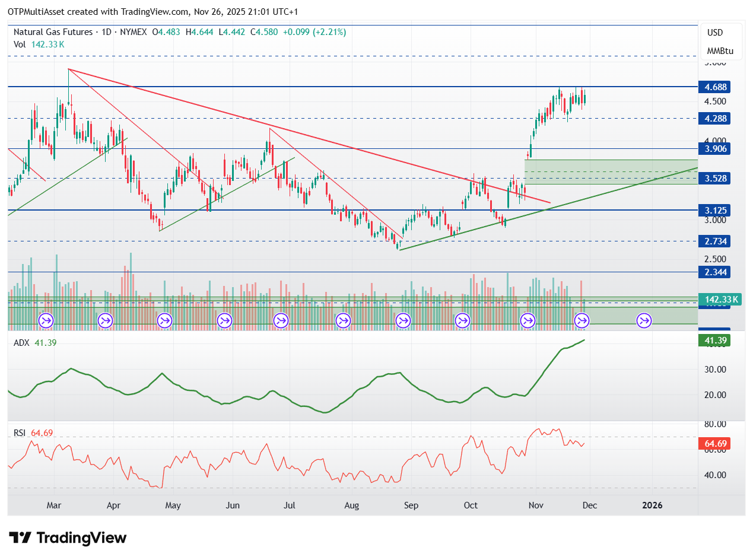The height and width of the screenshot is (560, 753).
Task: Click the future rollover icon before 2026
Action: coord(644,321)
